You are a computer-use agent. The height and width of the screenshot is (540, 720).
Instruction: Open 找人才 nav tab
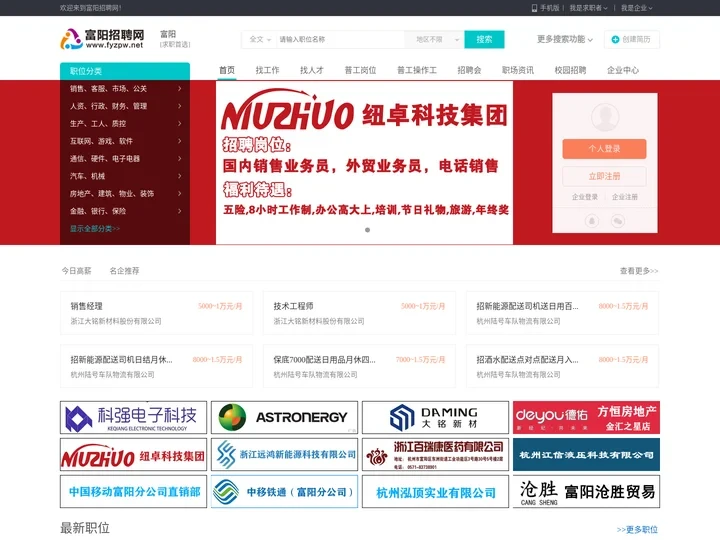pyautogui.click(x=312, y=70)
